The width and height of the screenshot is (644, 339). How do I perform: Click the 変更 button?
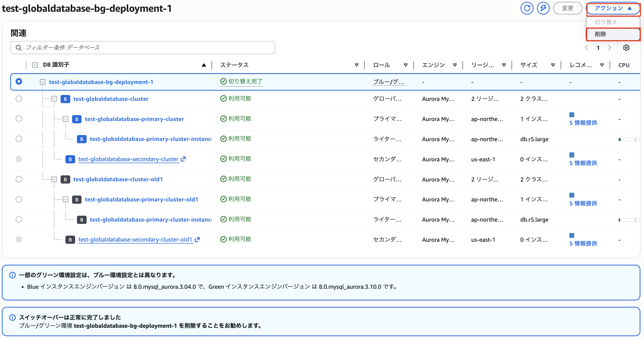(567, 8)
